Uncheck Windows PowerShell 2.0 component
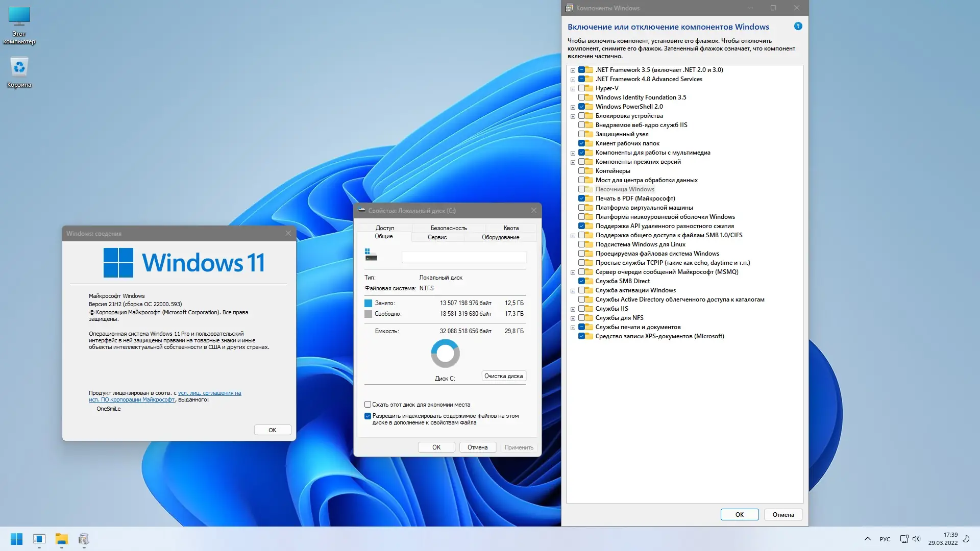 pyautogui.click(x=581, y=107)
